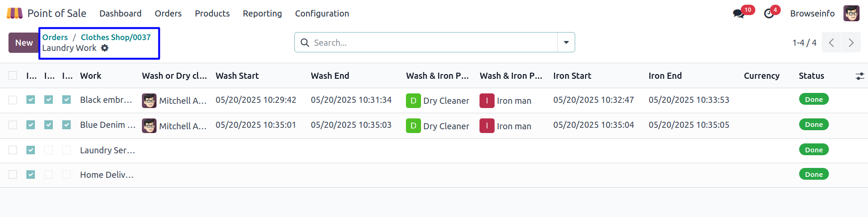Click the New button
Image resolution: width=868 pixels, height=217 pixels.
24,43
